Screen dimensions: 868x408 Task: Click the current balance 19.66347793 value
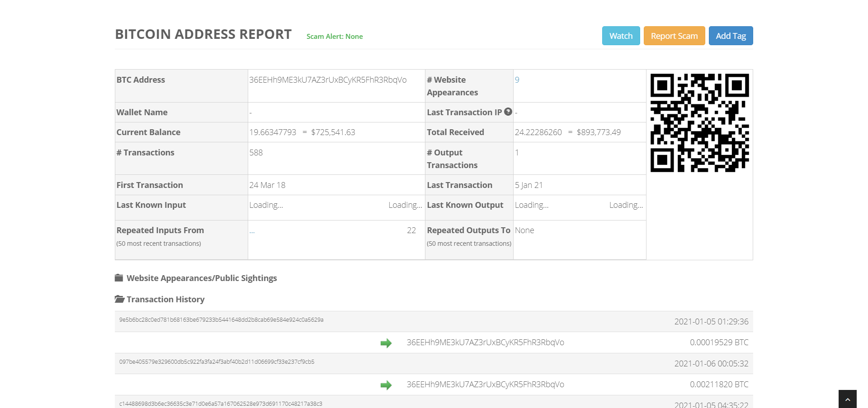pos(273,132)
